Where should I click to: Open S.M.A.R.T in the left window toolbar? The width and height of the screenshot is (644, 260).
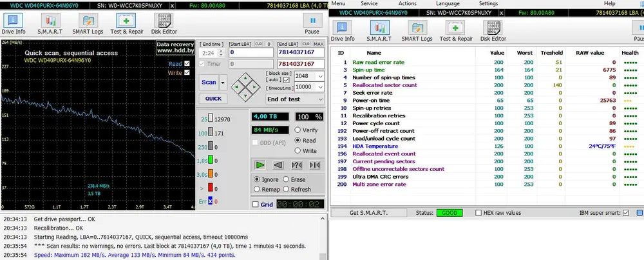pyautogui.click(x=50, y=23)
